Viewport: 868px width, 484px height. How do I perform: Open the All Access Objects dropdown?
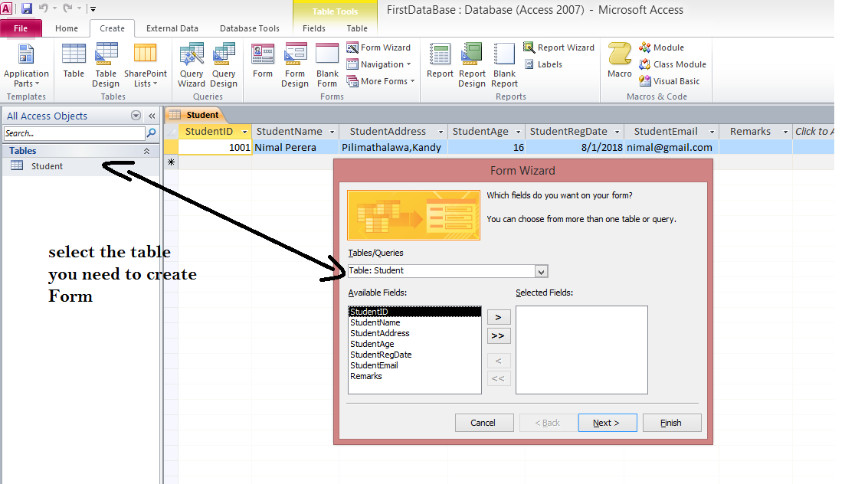click(136, 116)
